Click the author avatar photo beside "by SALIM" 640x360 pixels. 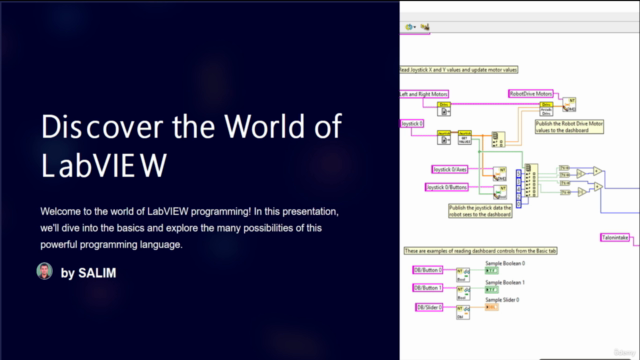pyautogui.click(x=44, y=271)
